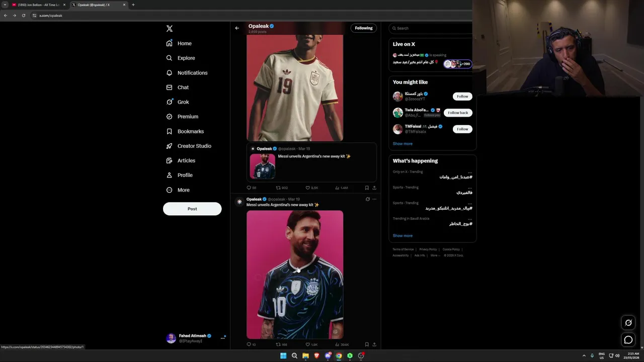Follow the first suggested account @3zooozYT
This screenshot has height=362, width=644.
coord(462,96)
